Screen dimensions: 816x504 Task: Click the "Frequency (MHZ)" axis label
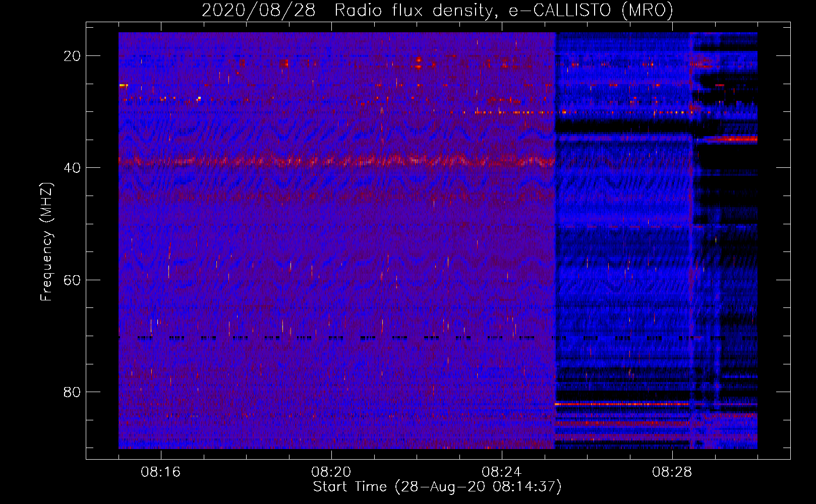47,242
